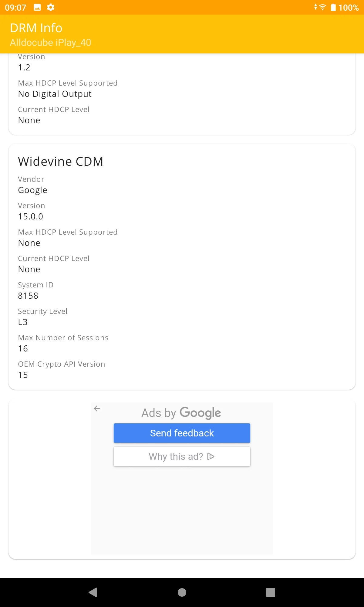Tap the No Digital Output value
The width and height of the screenshot is (364, 607).
coord(55,94)
